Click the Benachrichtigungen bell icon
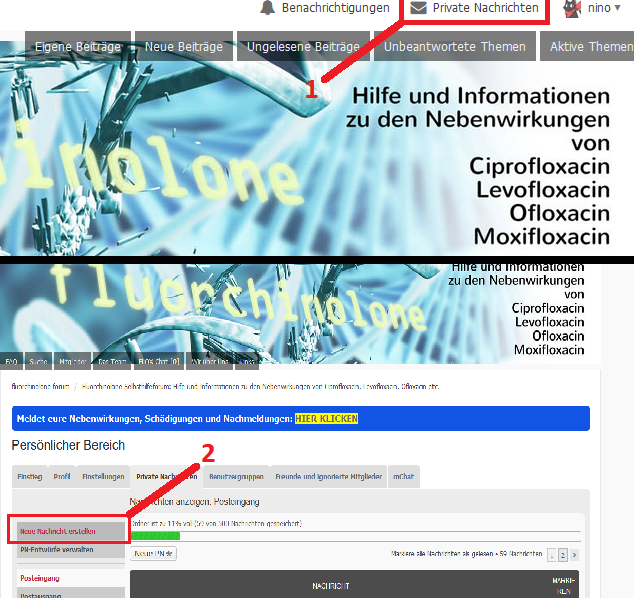 coord(267,8)
